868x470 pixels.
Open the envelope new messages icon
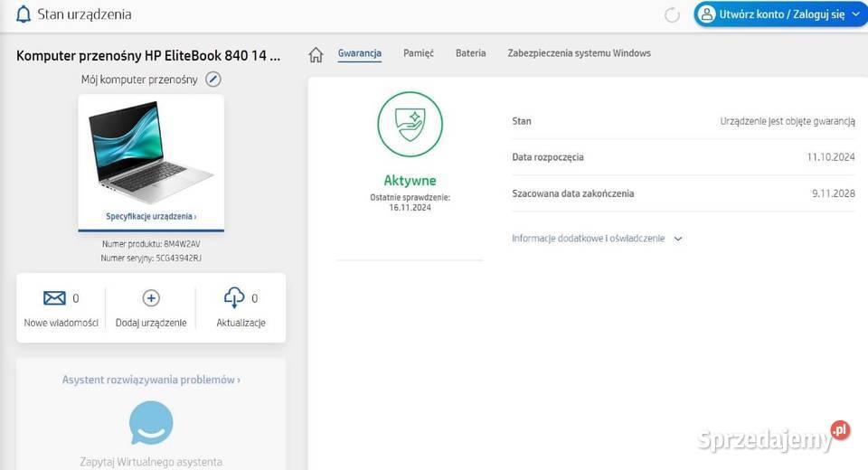tap(54, 298)
